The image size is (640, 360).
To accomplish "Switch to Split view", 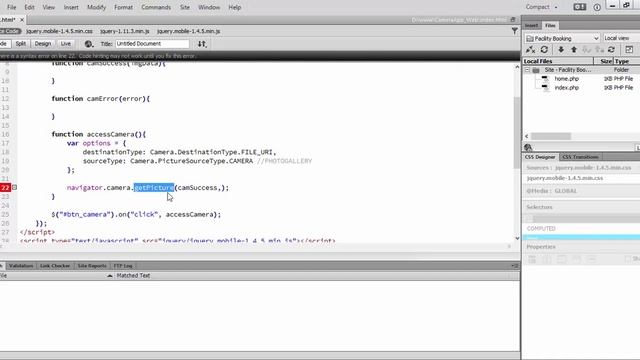I will [20, 44].
